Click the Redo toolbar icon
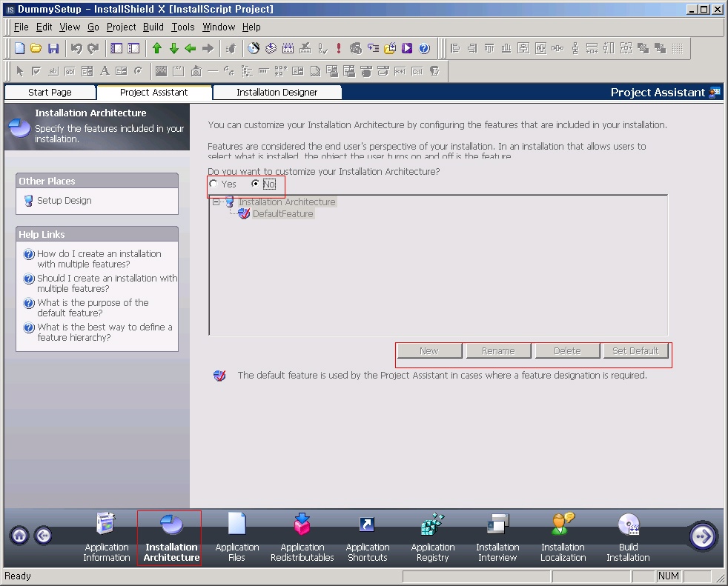Image resolution: width=728 pixels, height=586 pixels. tap(93, 48)
